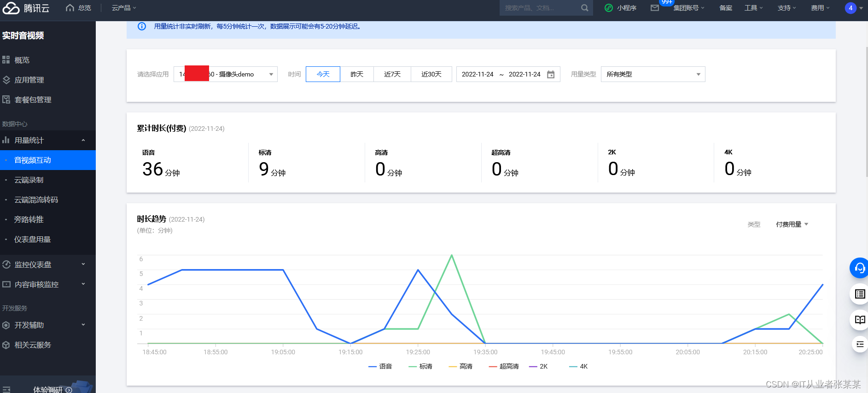The width and height of the screenshot is (868, 393).
Task: Open the customer service headset button
Action: coord(859,268)
